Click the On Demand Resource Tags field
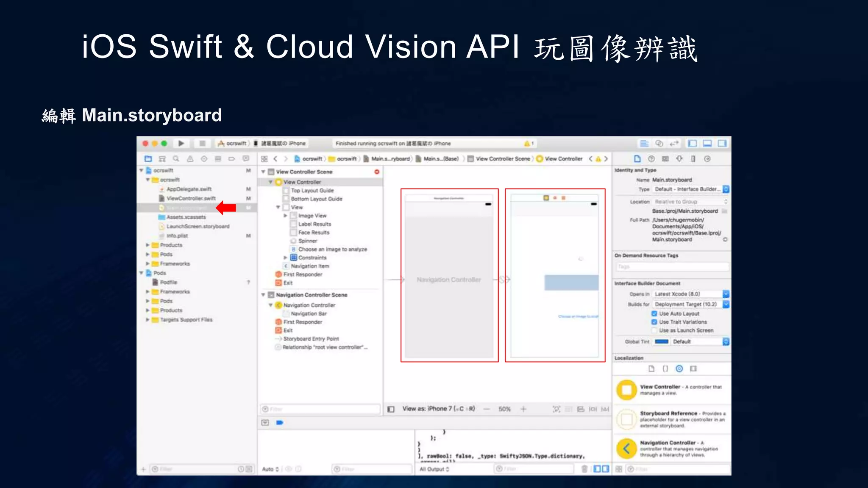868x488 pixels. 672,266
